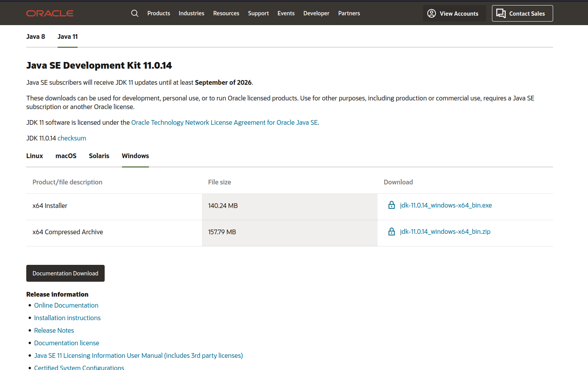
Task: Click the Contact Sales button
Action: (x=522, y=13)
